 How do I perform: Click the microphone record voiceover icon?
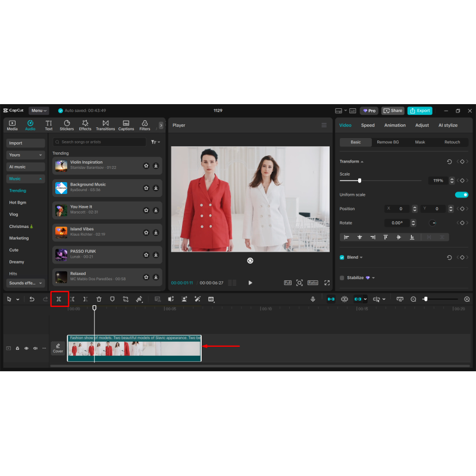pyautogui.click(x=313, y=299)
